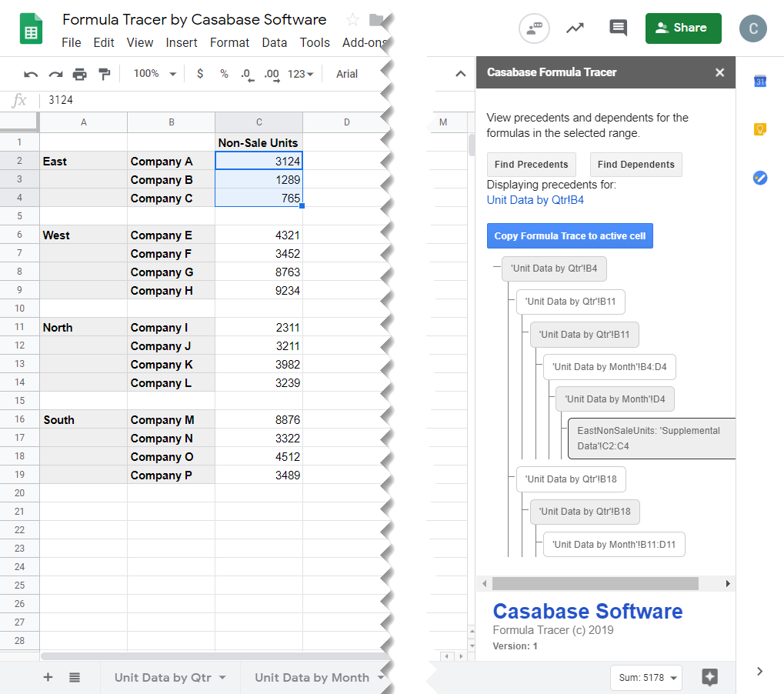
Task: Open Google Calendar in side panel
Action: click(760, 82)
